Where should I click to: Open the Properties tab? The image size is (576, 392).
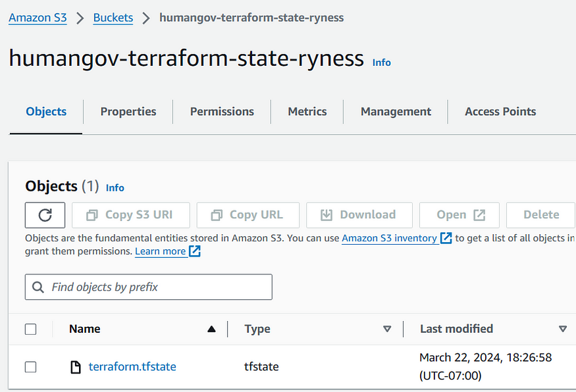128,112
